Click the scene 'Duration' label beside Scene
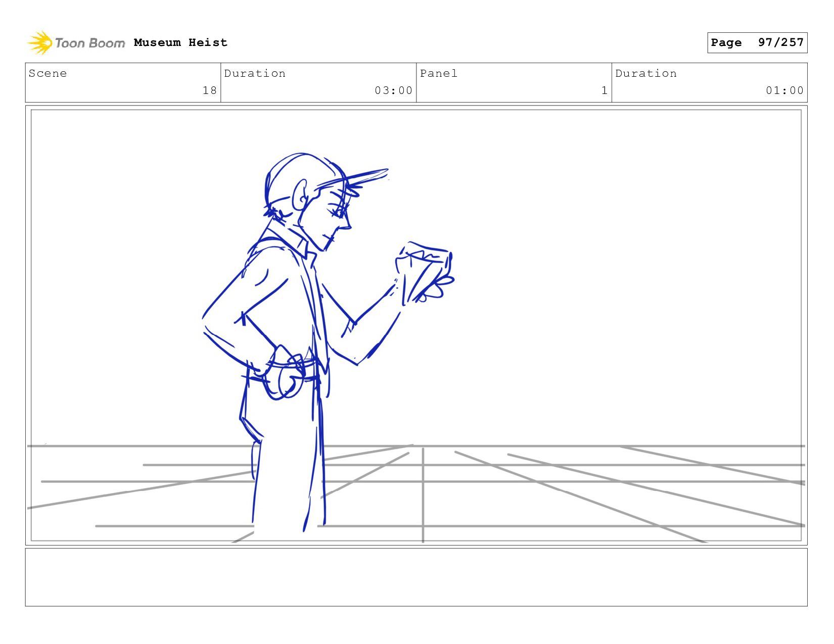This screenshot has height=644, width=834. [x=255, y=73]
